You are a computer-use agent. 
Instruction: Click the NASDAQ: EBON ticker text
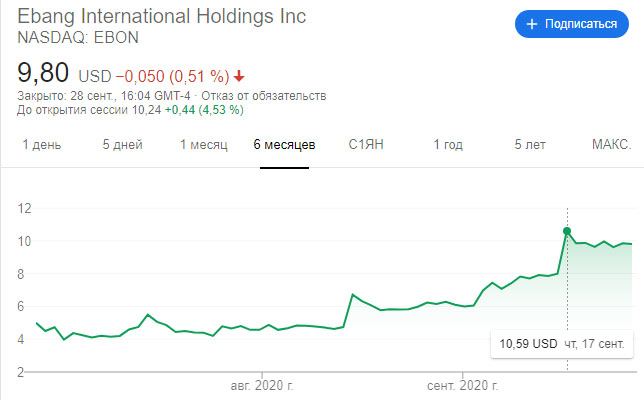pos(79,37)
